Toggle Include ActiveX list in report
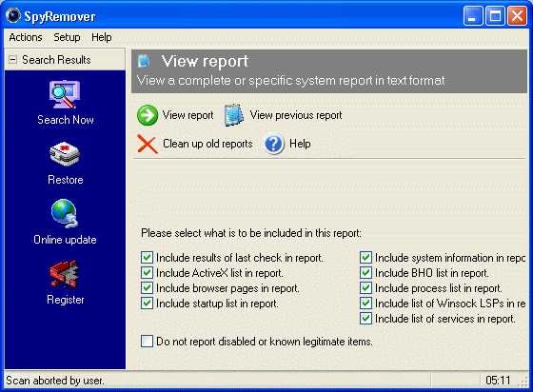533x392 pixels. click(x=147, y=273)
